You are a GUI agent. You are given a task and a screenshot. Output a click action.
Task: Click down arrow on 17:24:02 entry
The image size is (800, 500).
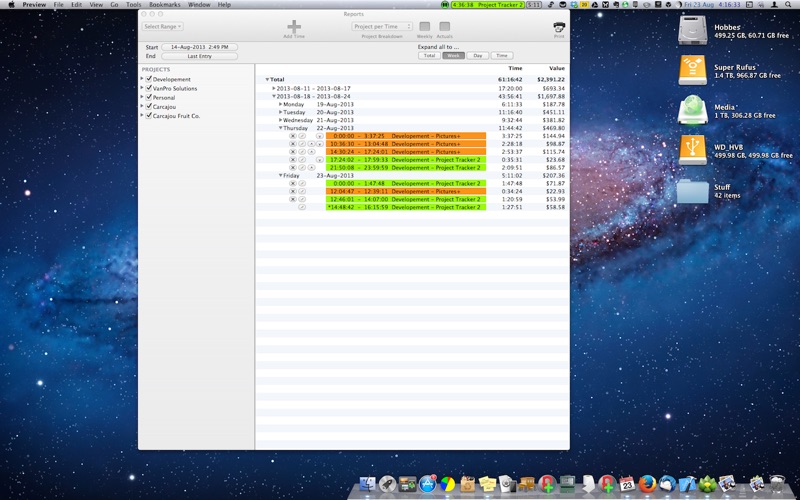click(x=319, y=160)
